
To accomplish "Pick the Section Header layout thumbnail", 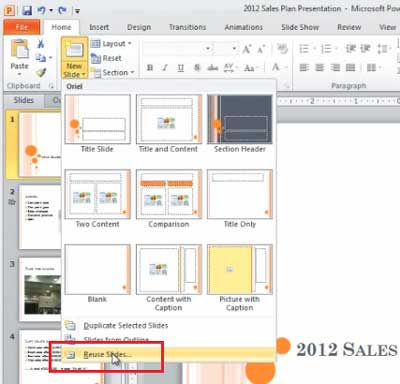I will point(240,124).
